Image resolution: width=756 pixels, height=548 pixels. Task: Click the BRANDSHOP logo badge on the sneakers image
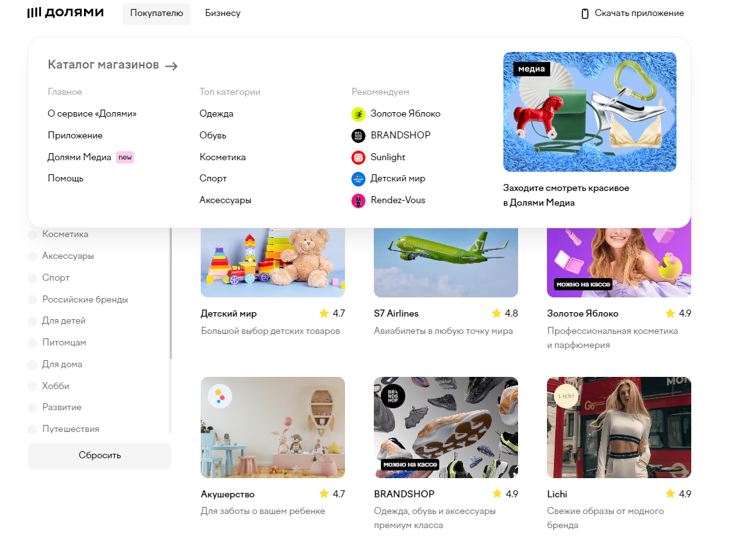click(393, 396)
